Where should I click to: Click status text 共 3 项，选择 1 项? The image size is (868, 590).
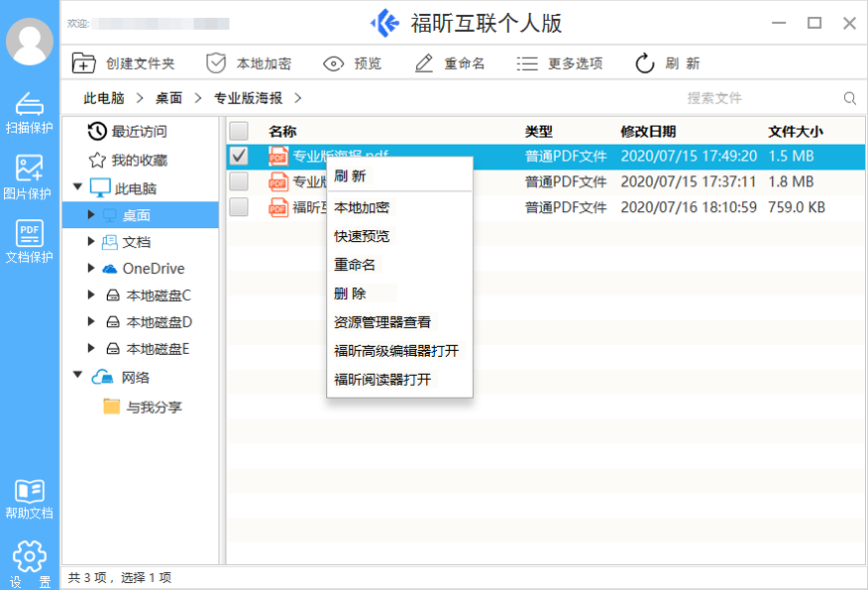pyautogui.click(x=120, y=578)
